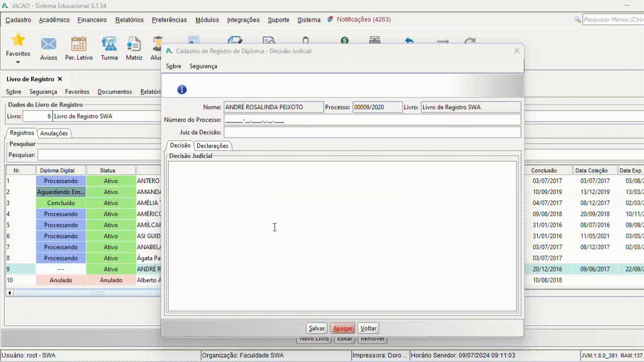
Task: Click the Salvar button
Action: click(316, 328)
